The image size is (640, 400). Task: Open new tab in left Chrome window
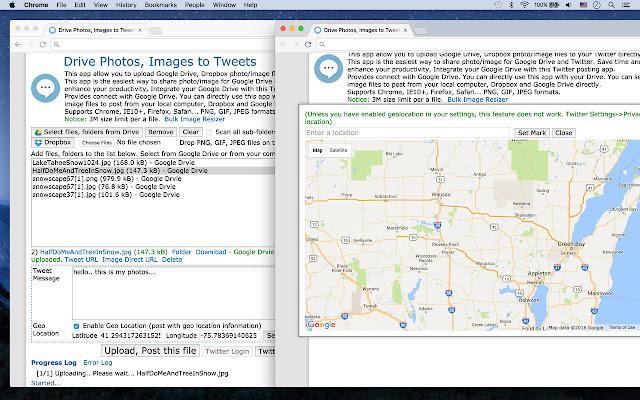pyautogui.click(x=155, y=31)
